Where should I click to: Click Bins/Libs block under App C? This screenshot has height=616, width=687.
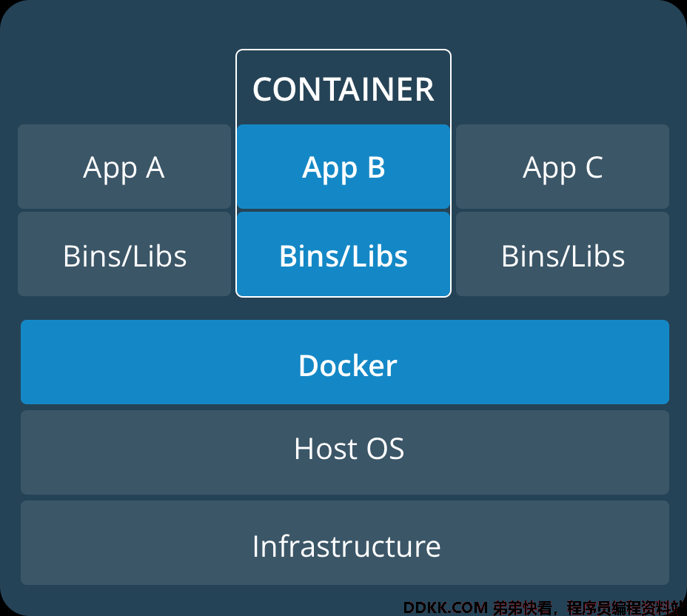(563, 254)
